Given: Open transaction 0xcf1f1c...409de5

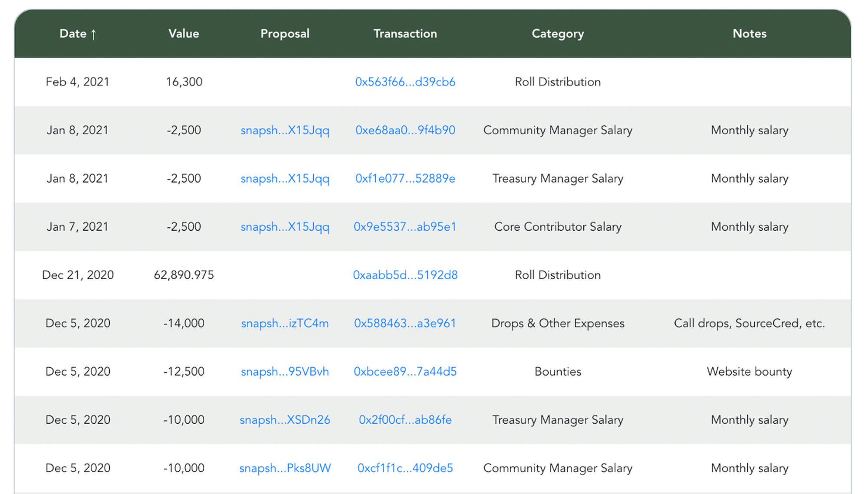Looking at the screenshot, I should pos(405,468).
